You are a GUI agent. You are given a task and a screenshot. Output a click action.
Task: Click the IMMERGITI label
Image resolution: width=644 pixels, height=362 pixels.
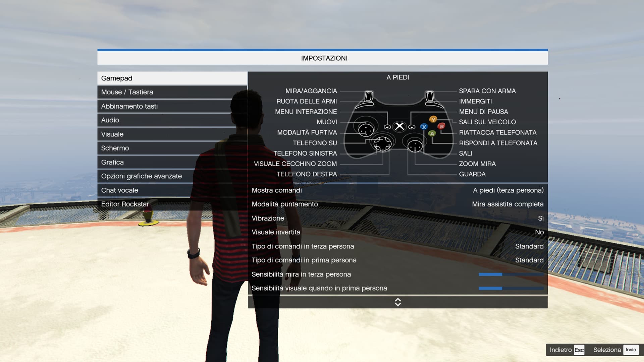tap(475, 101)
